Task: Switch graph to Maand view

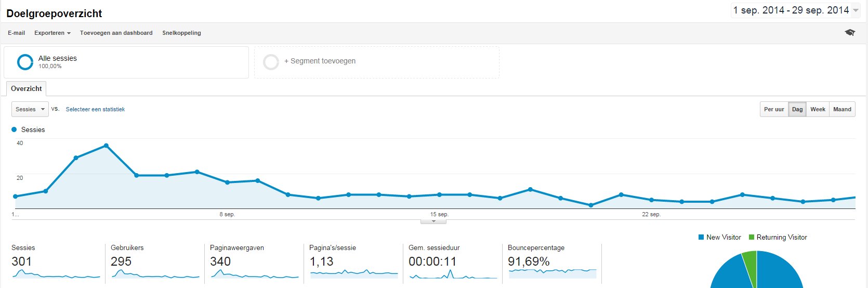Action: (x=842, y=109)
